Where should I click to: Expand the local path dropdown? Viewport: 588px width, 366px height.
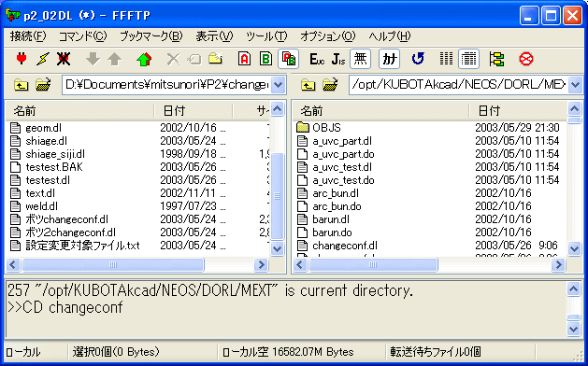tap(278, 85)
